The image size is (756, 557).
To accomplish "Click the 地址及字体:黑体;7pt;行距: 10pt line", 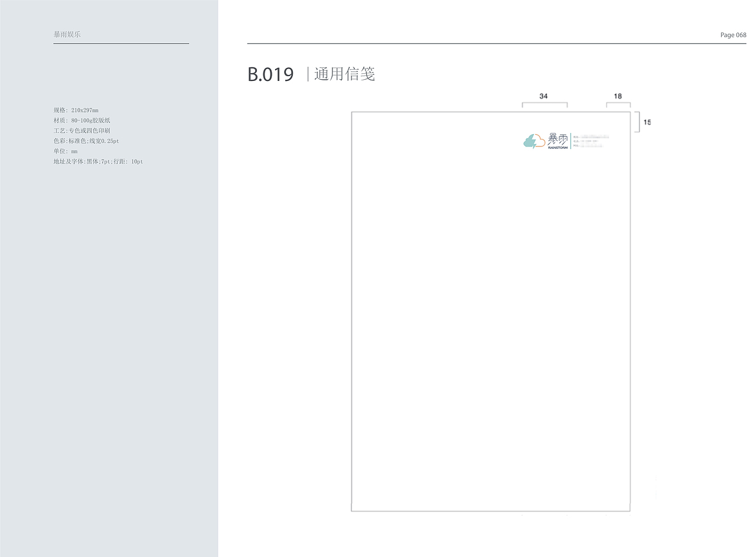I will point(98,161).
